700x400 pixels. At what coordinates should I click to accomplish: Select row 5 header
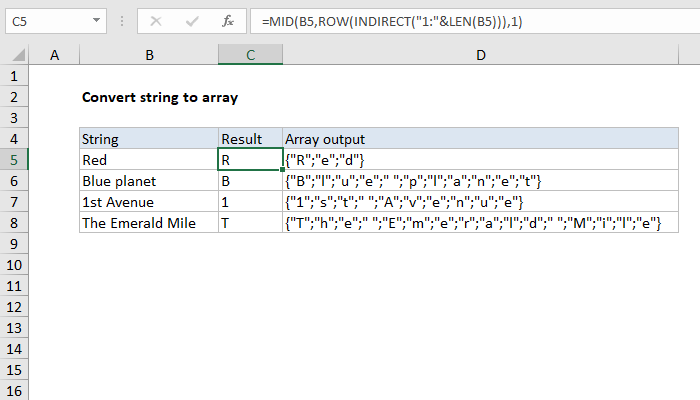(14, 160)
